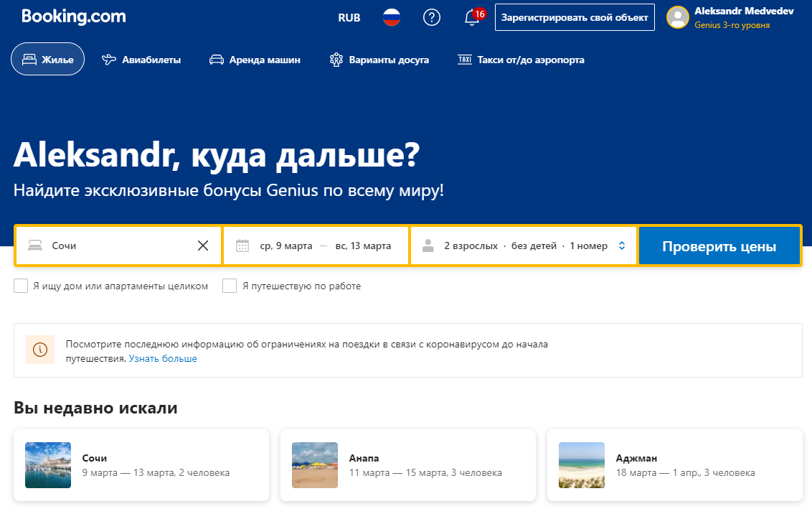This screenshot has width=812, height=514.
Task: Open the calendar icon in date field
Action: click(x=242, y=246)
